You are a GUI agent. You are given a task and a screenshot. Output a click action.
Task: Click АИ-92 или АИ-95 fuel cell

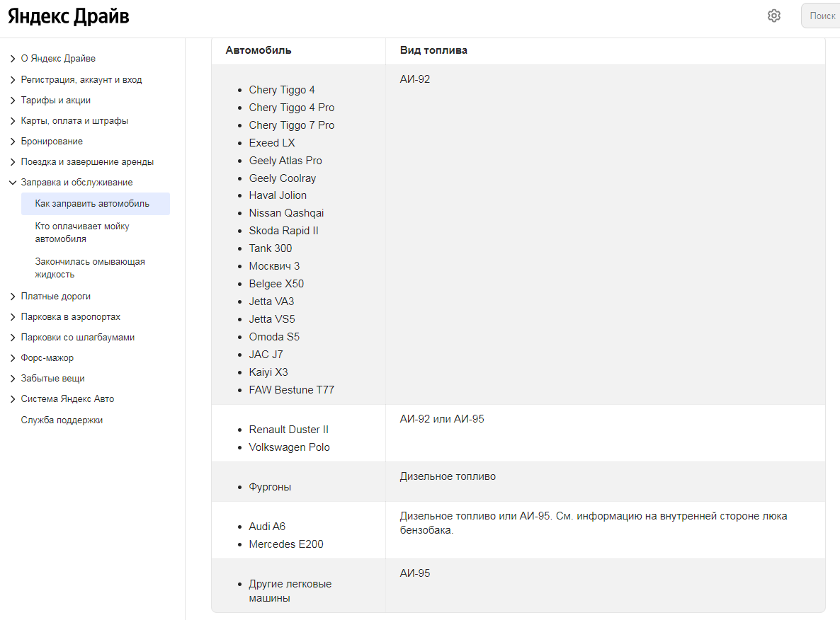442,419
